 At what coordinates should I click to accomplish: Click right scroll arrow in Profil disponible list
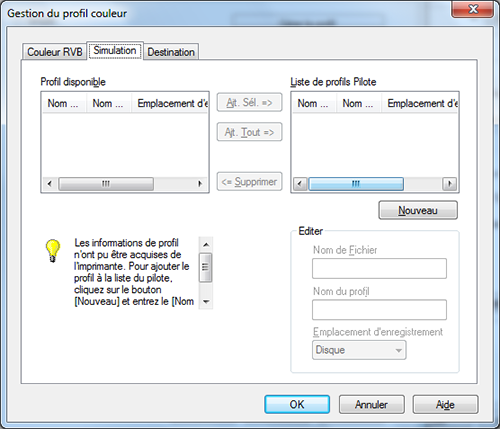[x=200, y=184]
